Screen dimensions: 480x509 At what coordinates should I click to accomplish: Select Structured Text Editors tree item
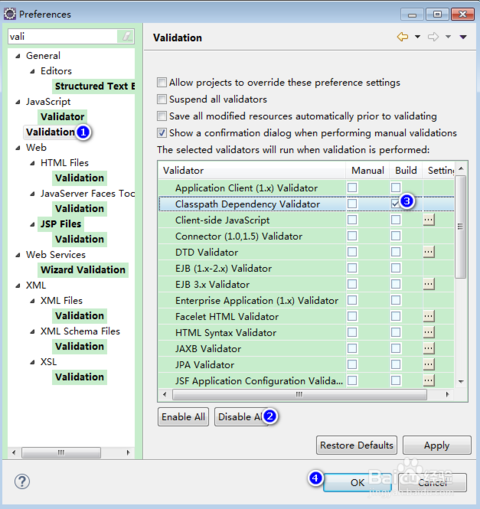95,86
